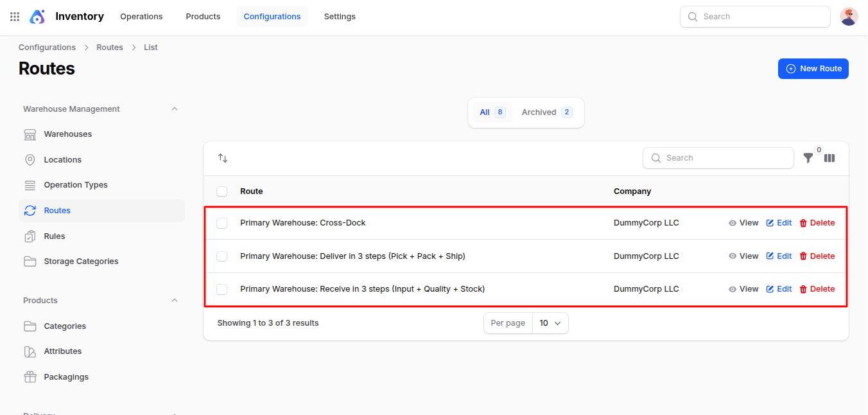Tick the select-all checkbox in header
Viewport: 868px width, 415px height.
[222, 191]
